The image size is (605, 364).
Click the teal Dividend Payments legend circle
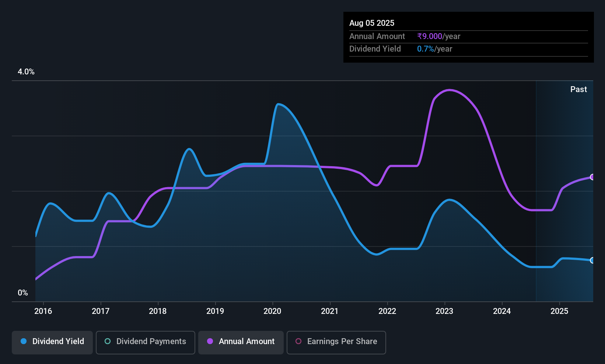108,342
